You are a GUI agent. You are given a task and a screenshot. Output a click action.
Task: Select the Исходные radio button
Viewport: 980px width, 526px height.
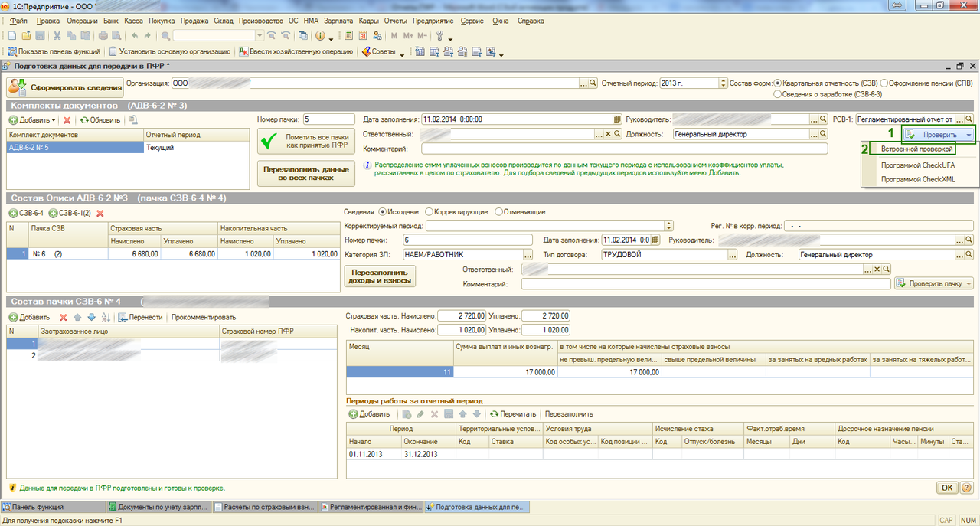click(x=381, y=211)
